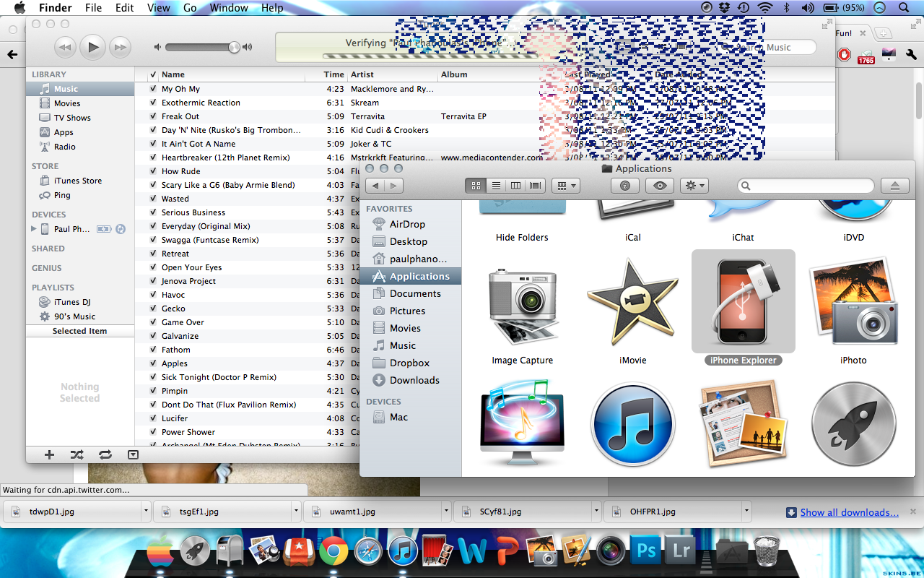Uncheck the song Serious Business
924x578 pixels.
point(153,212)
